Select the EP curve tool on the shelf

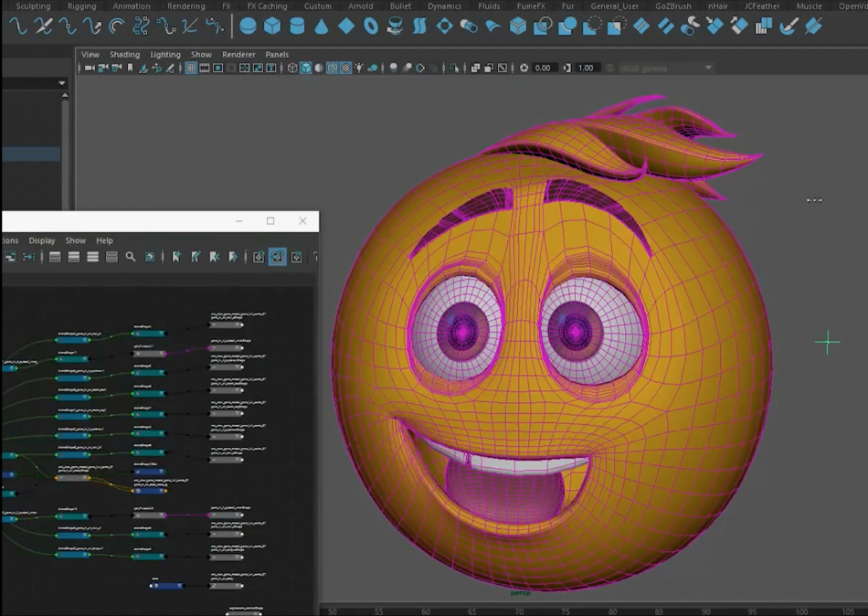pos(19,26)
